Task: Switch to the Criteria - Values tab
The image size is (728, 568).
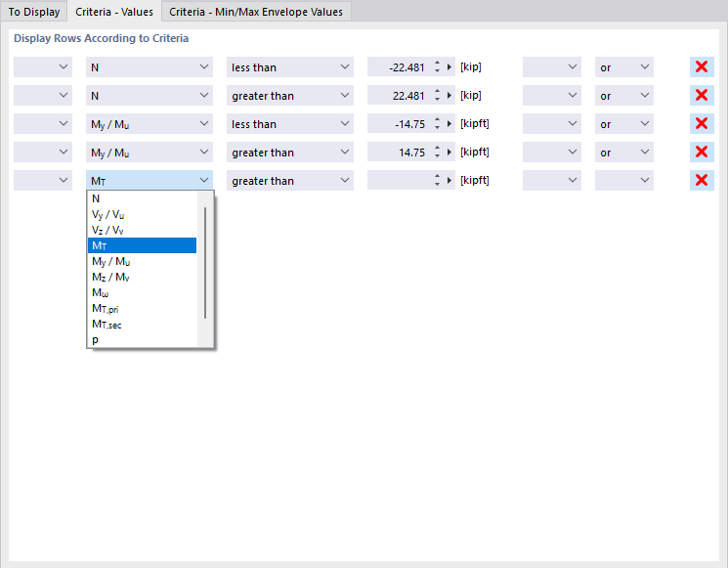Action: [x=114, y=12]
